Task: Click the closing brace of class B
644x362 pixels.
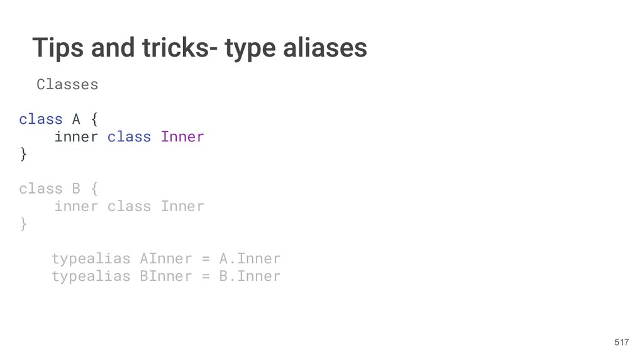Action: click(23, 224)
